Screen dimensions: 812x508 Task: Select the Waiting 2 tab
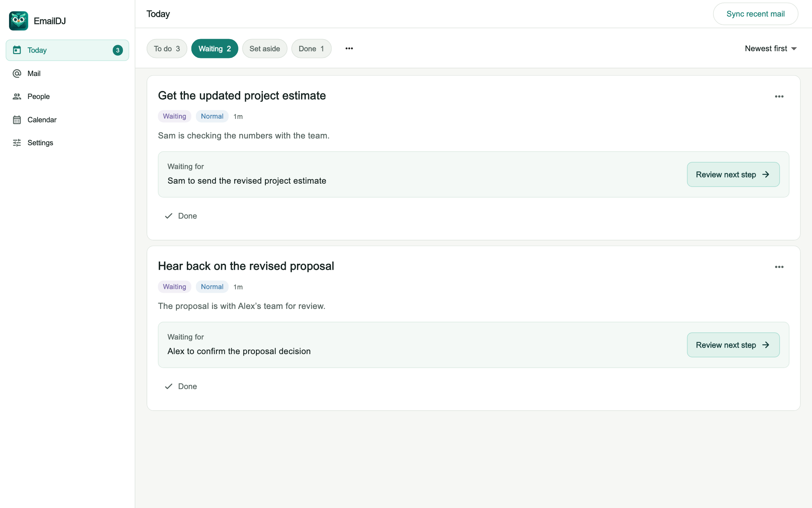pyautogui.click(x=215, y=49)
